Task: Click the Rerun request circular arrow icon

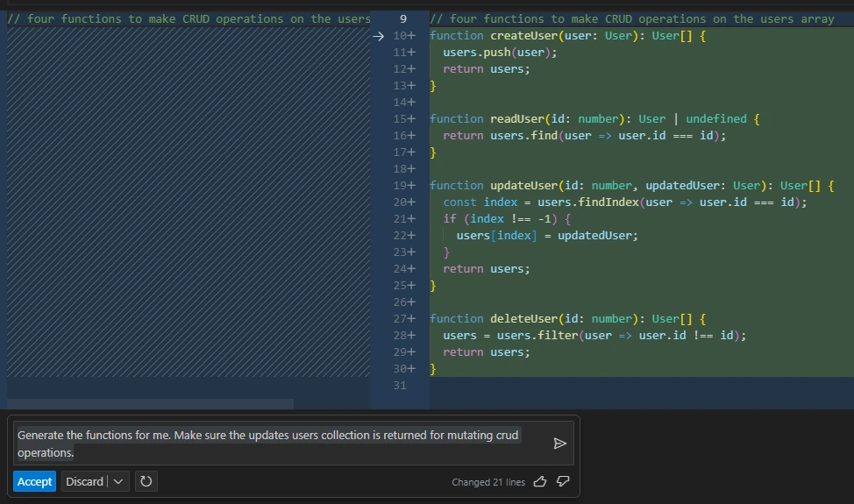Action: (x=146, y=481)
